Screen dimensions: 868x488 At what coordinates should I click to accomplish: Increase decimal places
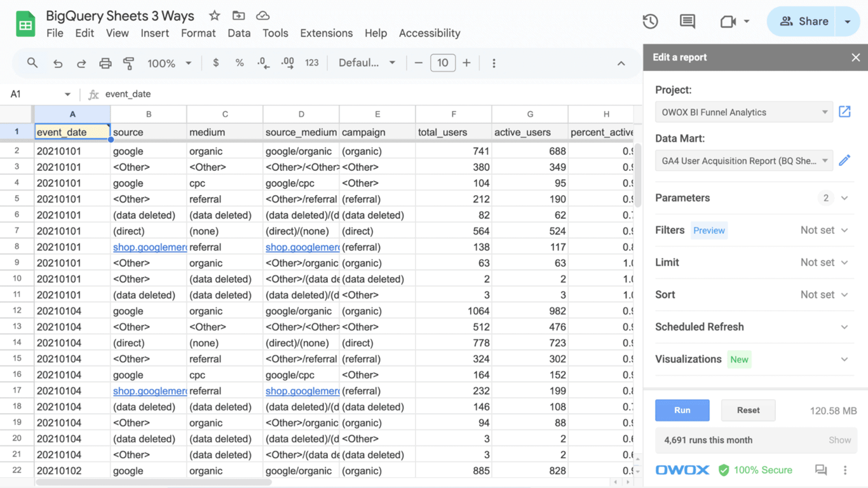pyautogui.click(x=287, y=63)
